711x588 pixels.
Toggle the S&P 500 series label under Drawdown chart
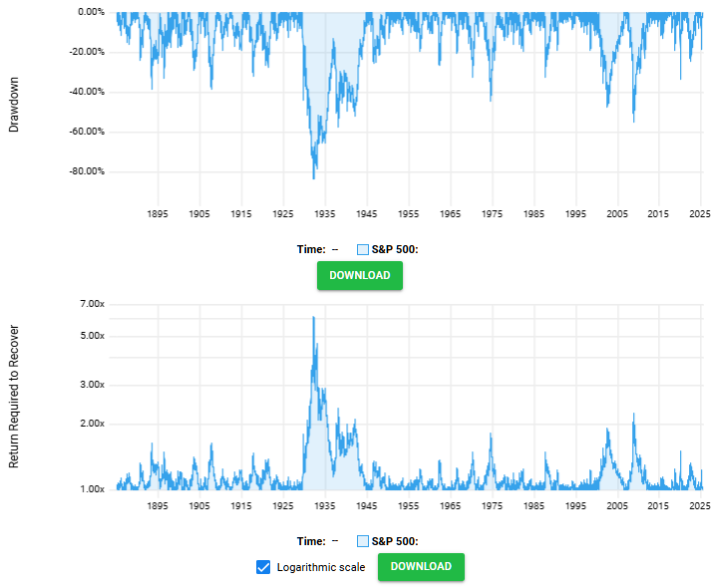pyautogui.click(x=394, y=249)
